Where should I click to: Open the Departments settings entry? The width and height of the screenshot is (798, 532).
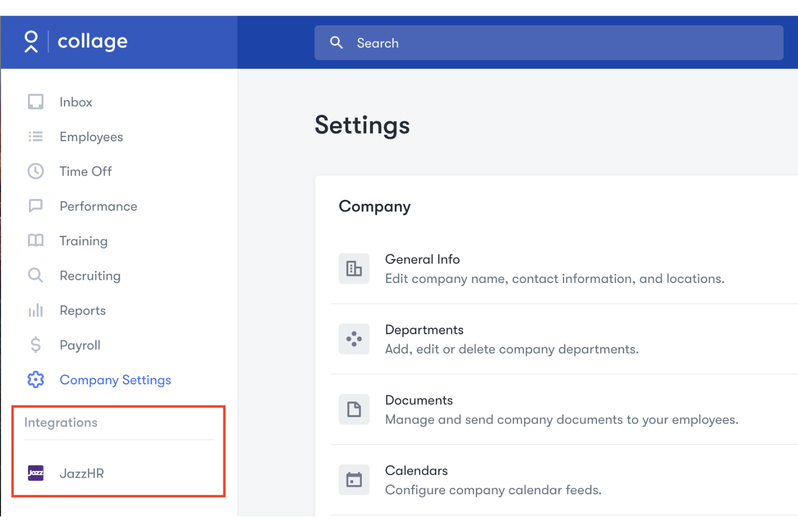coord(424,329)
